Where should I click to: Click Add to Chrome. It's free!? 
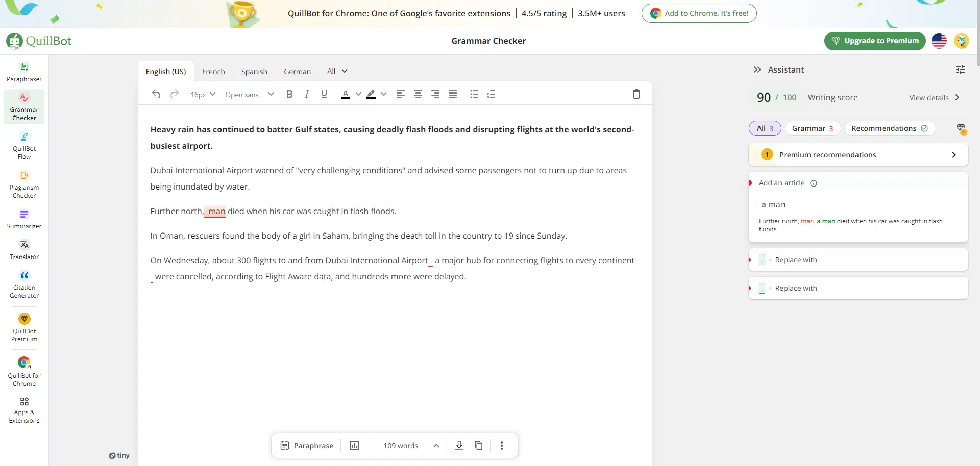point(699,13)
